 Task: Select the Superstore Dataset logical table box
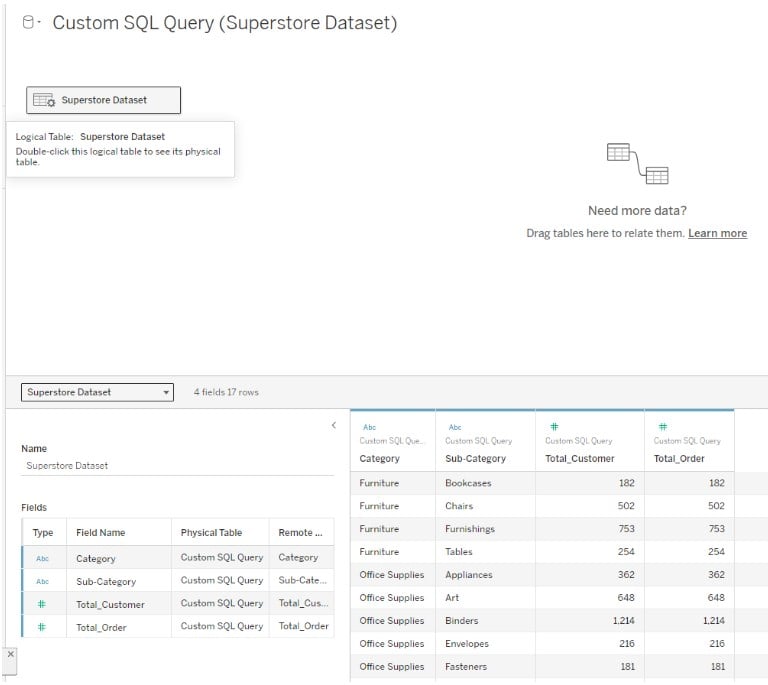pyautogui.click(x=103, y=100)
